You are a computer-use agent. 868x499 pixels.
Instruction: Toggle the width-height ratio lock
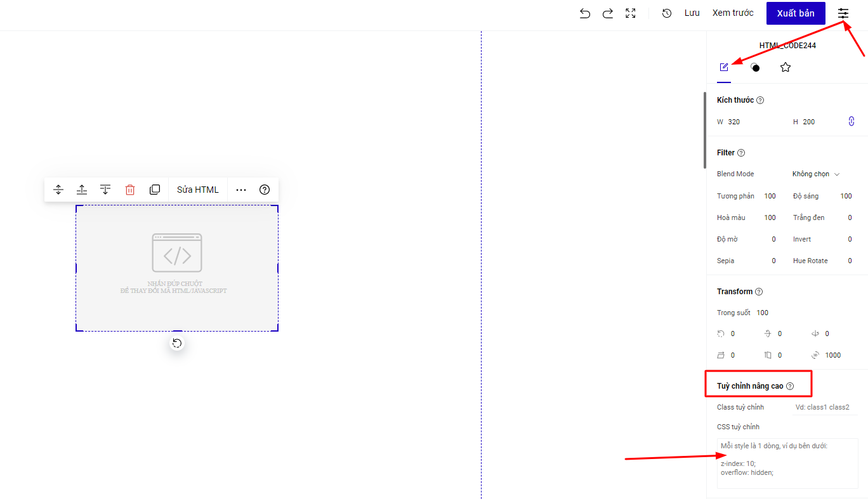pos(852,122)
